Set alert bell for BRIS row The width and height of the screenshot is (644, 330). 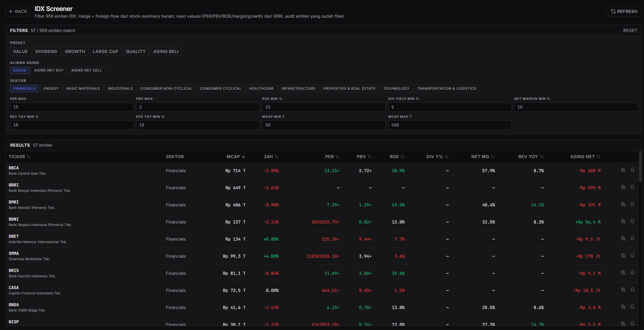tap(633, 273)
